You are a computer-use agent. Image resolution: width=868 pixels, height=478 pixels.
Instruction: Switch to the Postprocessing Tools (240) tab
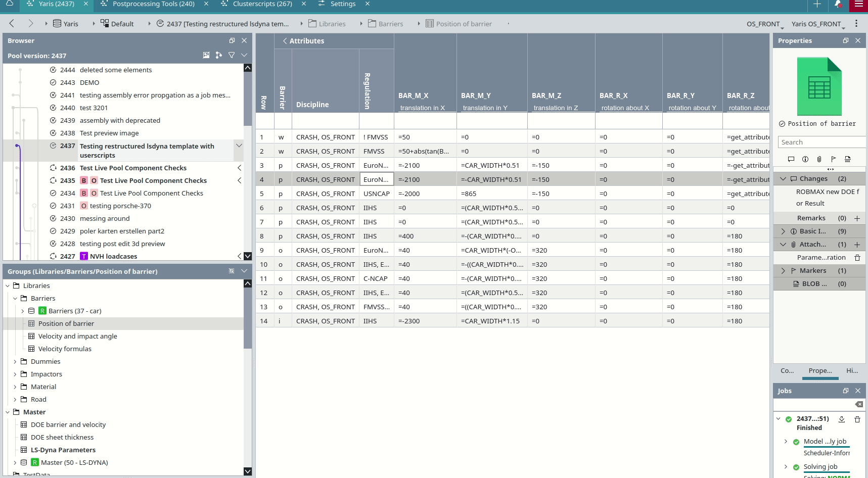154,4
